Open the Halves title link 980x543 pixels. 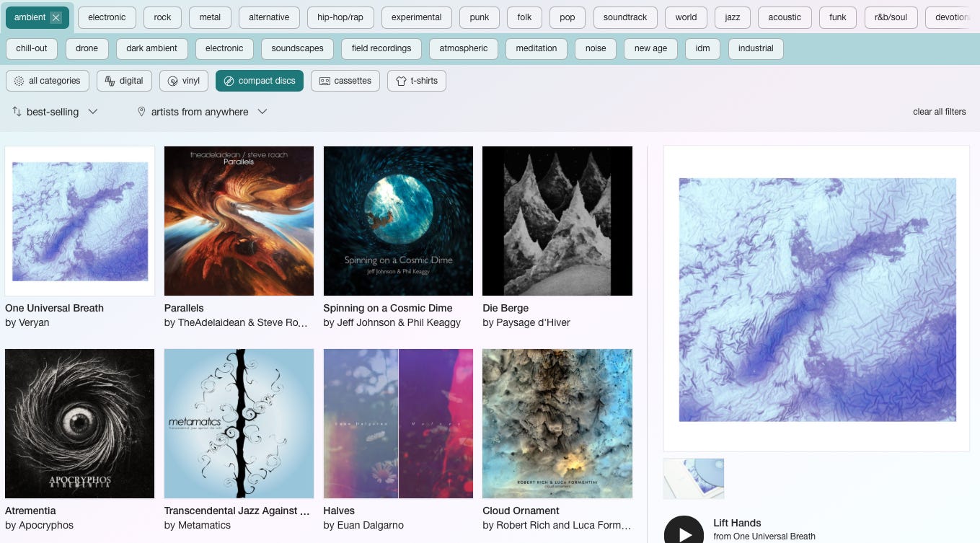[x=339, y=511]
